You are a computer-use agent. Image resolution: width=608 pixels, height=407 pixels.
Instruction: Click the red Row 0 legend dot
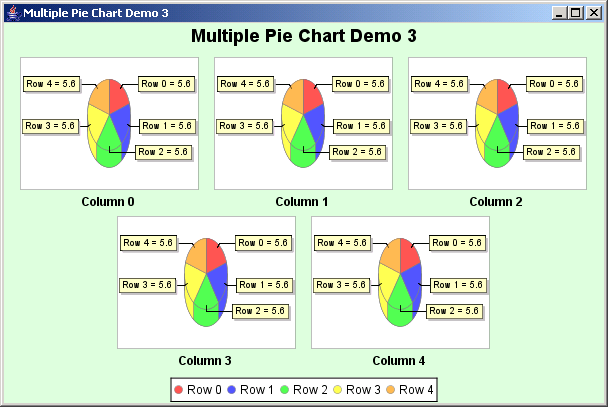(x=179, y=389)
